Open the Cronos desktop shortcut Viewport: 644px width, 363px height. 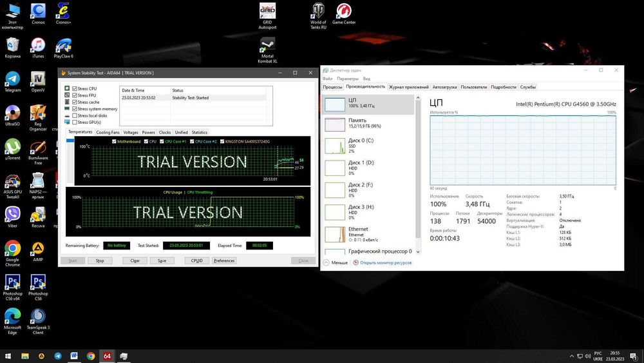pos(38,14)
